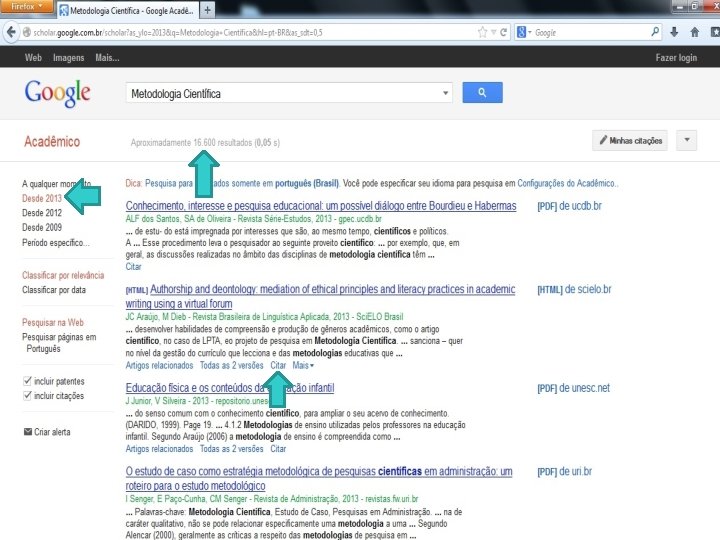
Task: Select Classificar por data
Action: click(x=54, y=290)
